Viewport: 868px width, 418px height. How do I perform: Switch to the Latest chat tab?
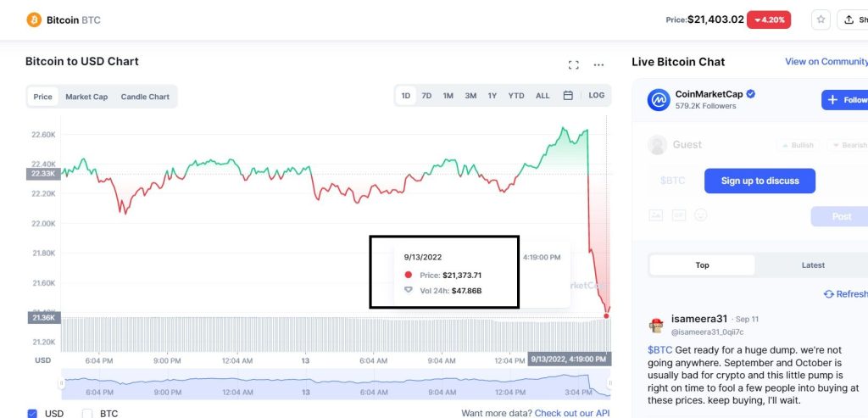click(x=813, y=265)
